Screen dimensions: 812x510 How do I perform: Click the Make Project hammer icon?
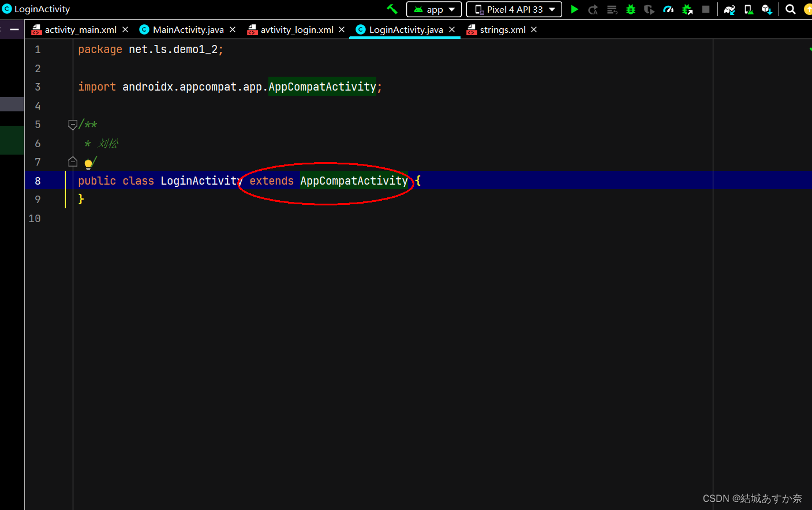(x=392, y=9)
